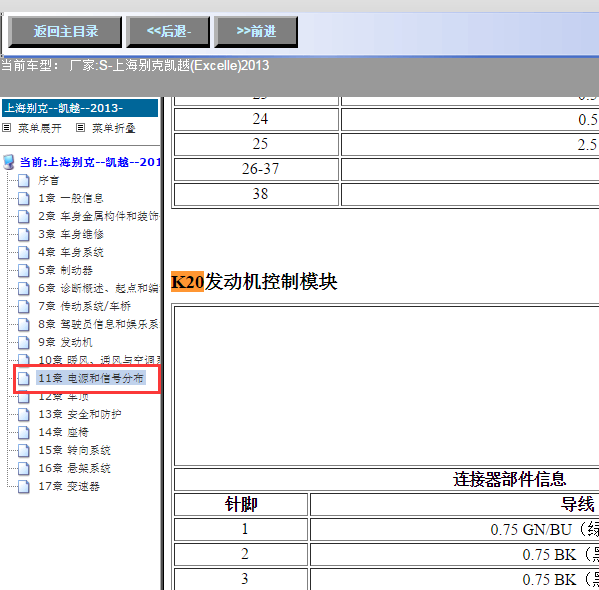The width and height of the screenshot is (599, 590).
Task: Click the page icon beside 2章 车身金属构件
Action: [x=24, y=216]
